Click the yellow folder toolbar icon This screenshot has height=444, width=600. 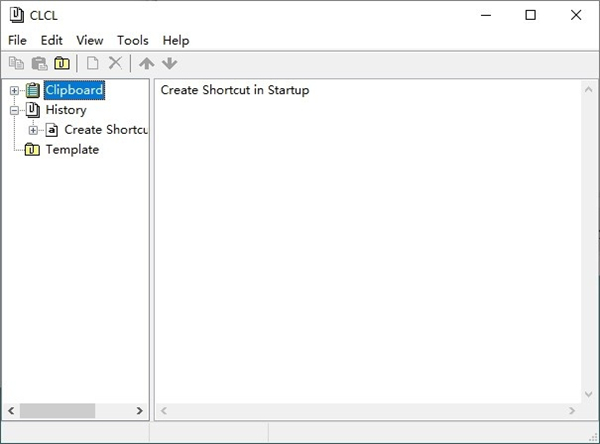pos(62,63)
